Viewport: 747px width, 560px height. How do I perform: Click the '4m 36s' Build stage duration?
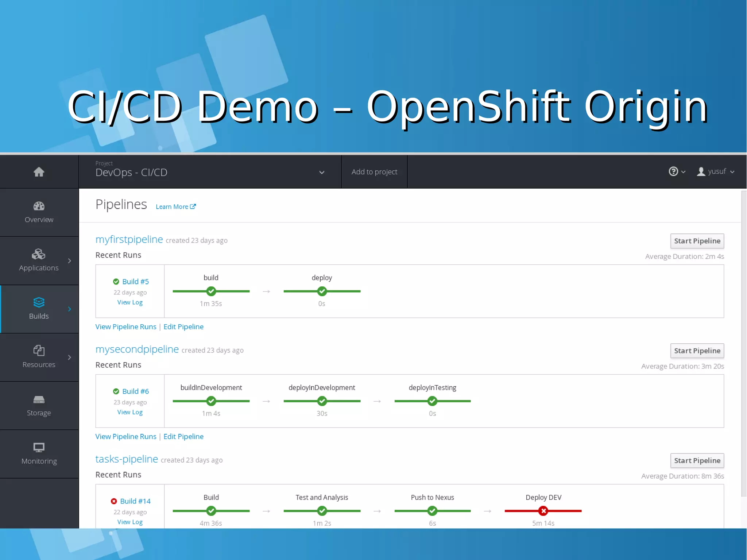pyautogui.click(x=211, y=523)
